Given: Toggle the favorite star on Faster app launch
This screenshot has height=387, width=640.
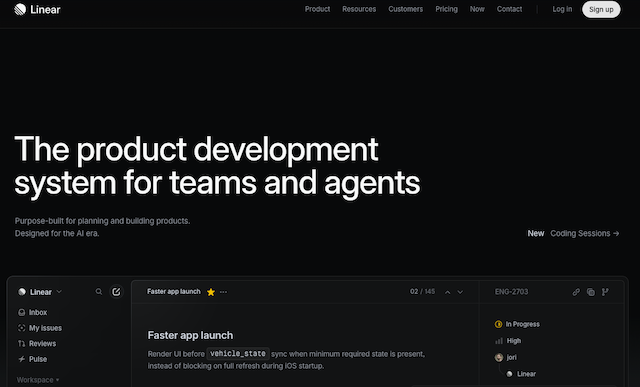Looking at the screenshot, I should 211,292.
